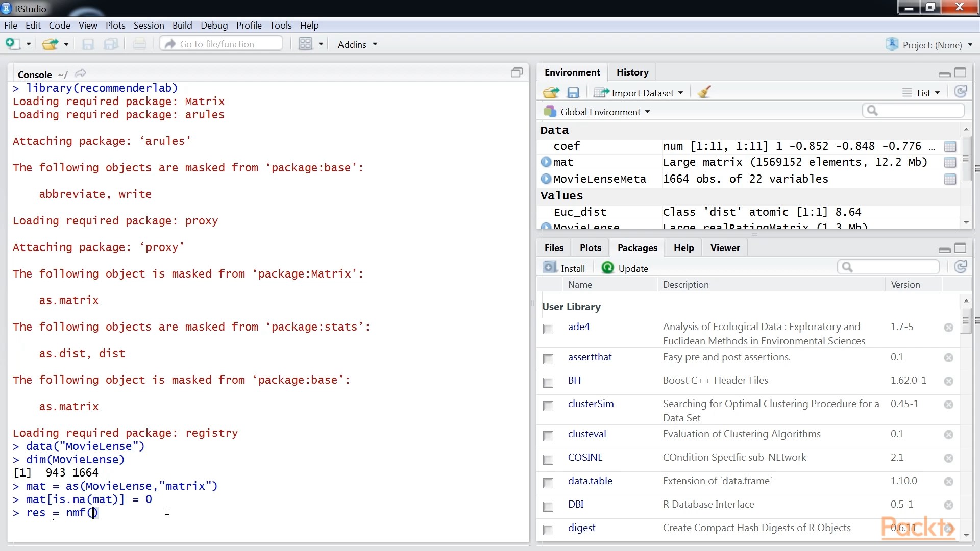
Task: Open the Addins dropdown
Action: 357,44
